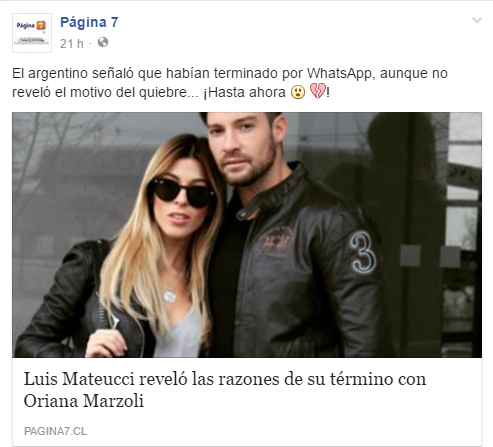Click the woman's black sunglasses in photo

tap(183, 193)
